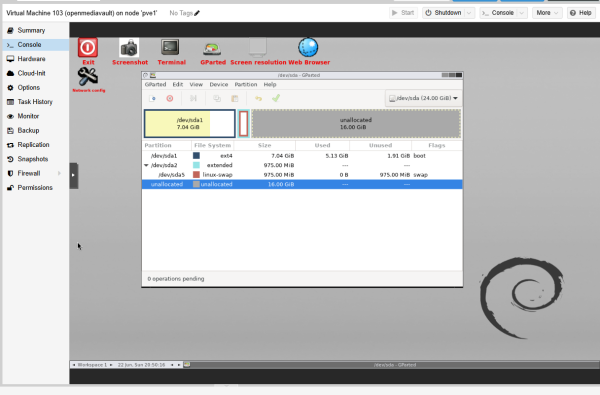Image resolution: width=600 pixels, height=395 pixels.
Task: Select Console in the Proxmox sidebar
Action: pyautogui.click(x=36, y=44)
